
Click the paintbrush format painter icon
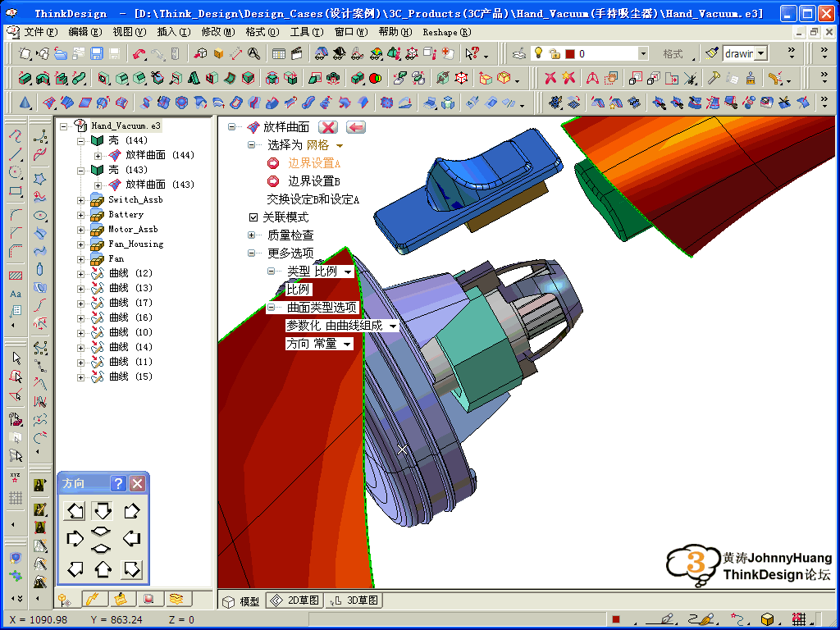(712, 53)
